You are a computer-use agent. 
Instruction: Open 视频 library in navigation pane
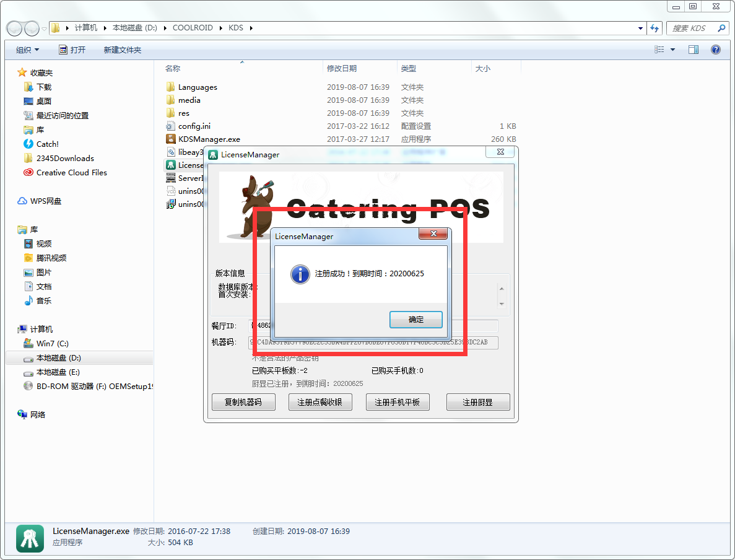click(x=44, y=244)
